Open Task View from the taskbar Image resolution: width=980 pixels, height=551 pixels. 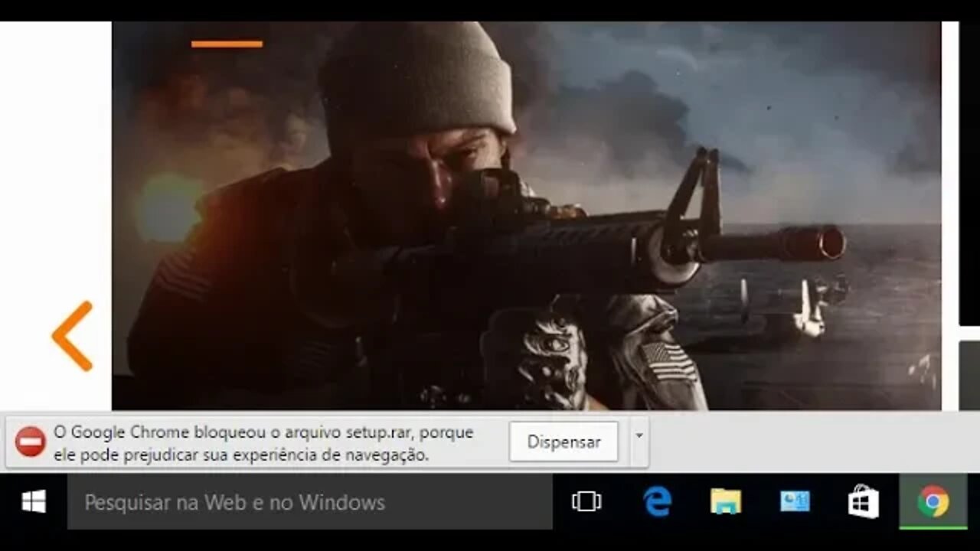586,502
